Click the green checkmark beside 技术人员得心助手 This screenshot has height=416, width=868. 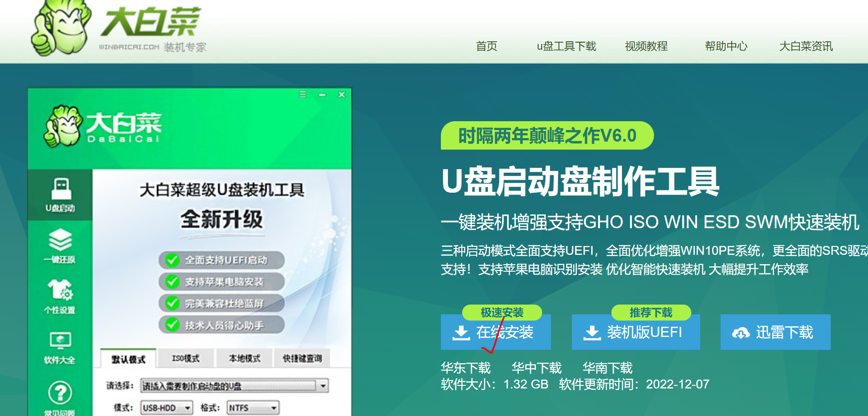(x=172, y=325)
